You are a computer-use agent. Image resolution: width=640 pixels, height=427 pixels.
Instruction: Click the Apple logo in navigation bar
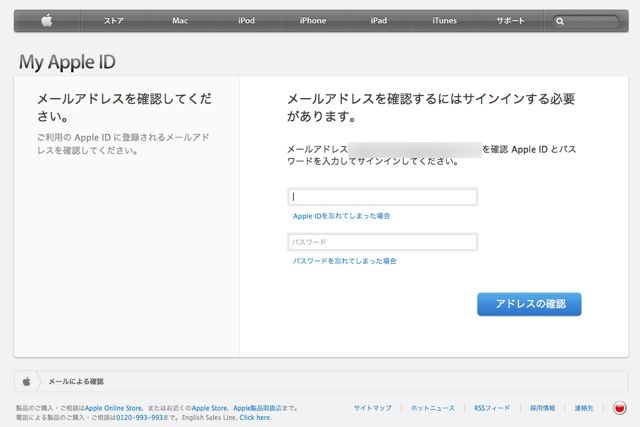pyautogui.click(x=47, y=20)
